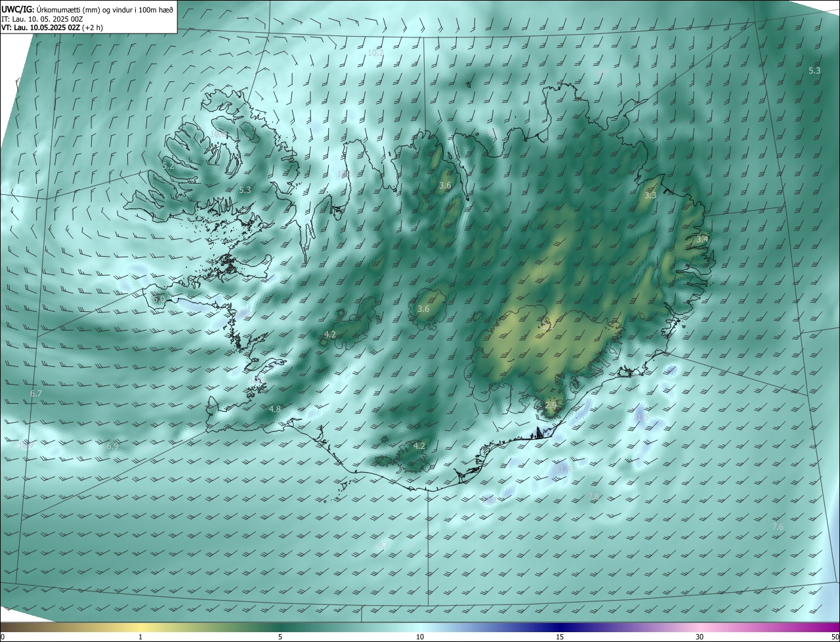The image size is (840, 642).
Task: Select the 6.0 map value
Action: (159, 299)
